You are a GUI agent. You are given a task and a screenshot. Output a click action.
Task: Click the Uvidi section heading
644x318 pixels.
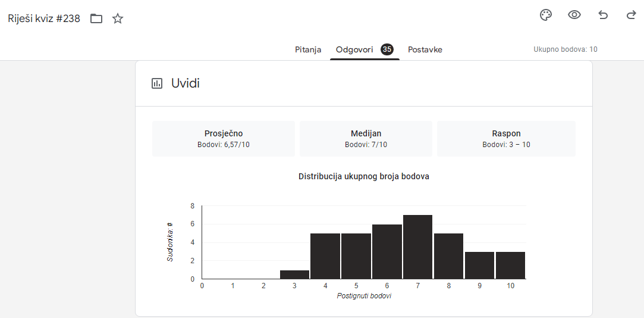pyautogui.click(x=186, y=83)
